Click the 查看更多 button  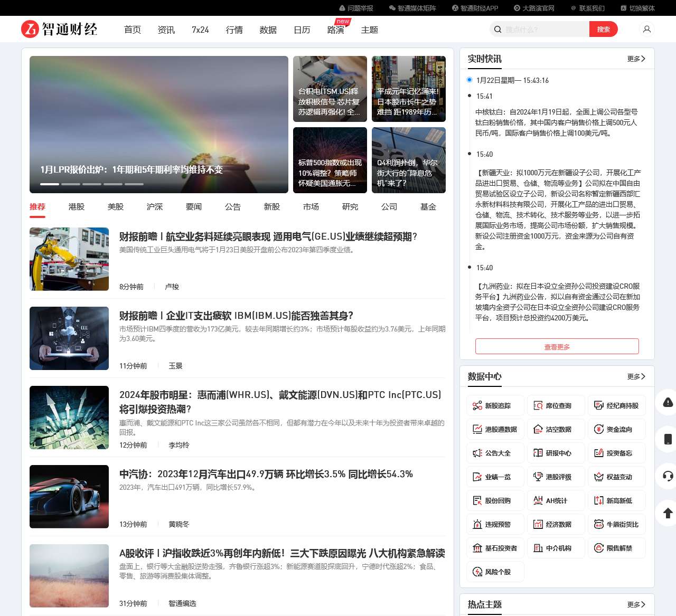[x=557, y=346]
